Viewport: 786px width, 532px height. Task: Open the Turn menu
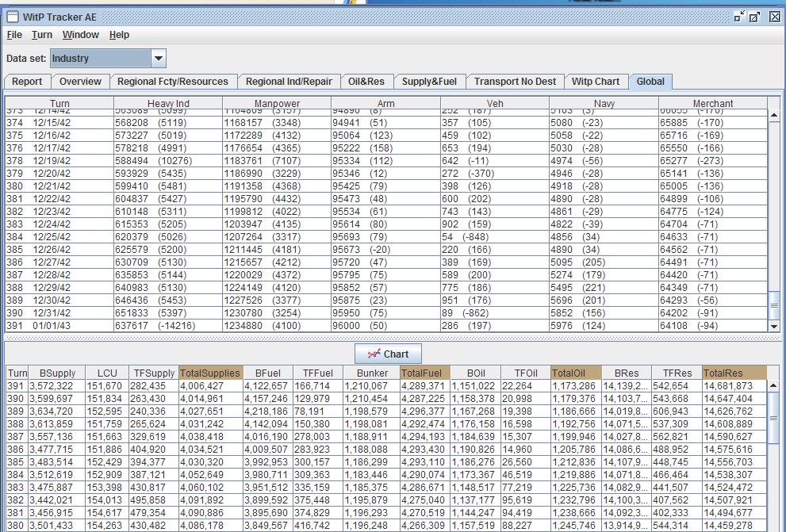41,35
